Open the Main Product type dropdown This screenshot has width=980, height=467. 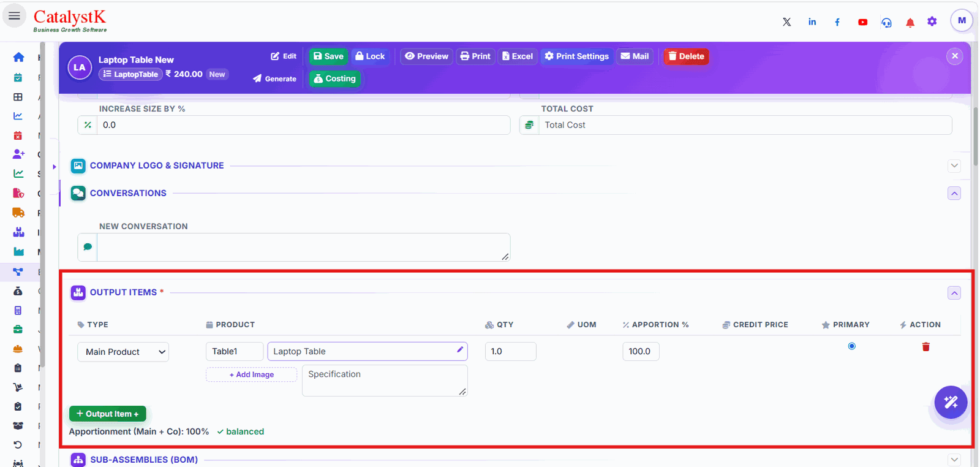123,352
